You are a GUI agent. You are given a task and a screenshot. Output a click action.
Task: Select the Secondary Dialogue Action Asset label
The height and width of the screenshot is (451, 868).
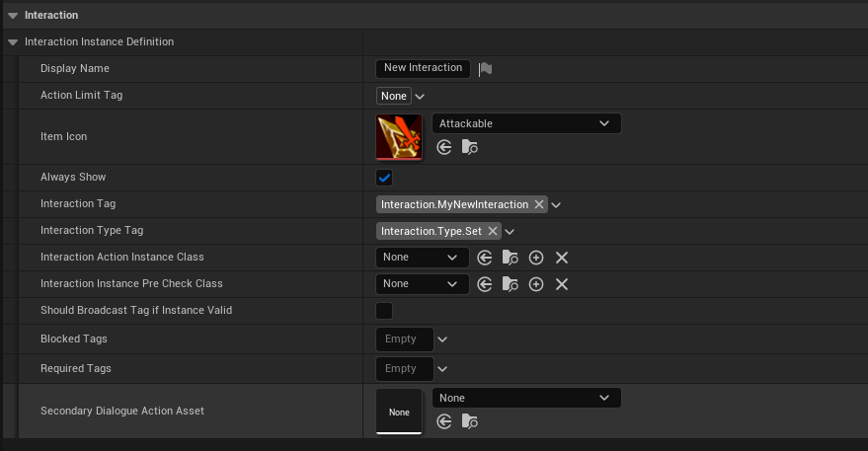pyautogui.click(x=122, y=411)
